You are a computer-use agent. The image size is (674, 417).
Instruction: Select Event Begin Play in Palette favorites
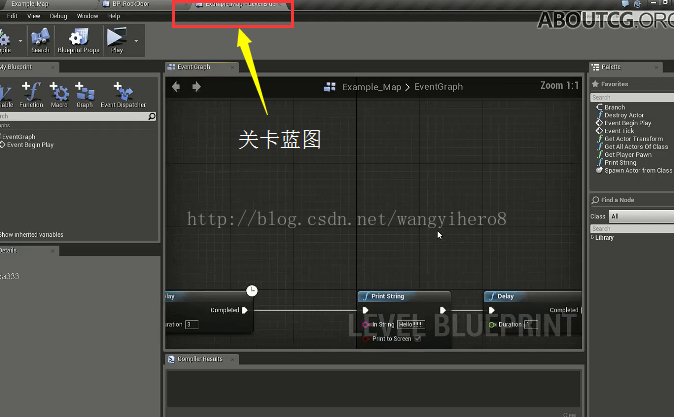(628, 123)
